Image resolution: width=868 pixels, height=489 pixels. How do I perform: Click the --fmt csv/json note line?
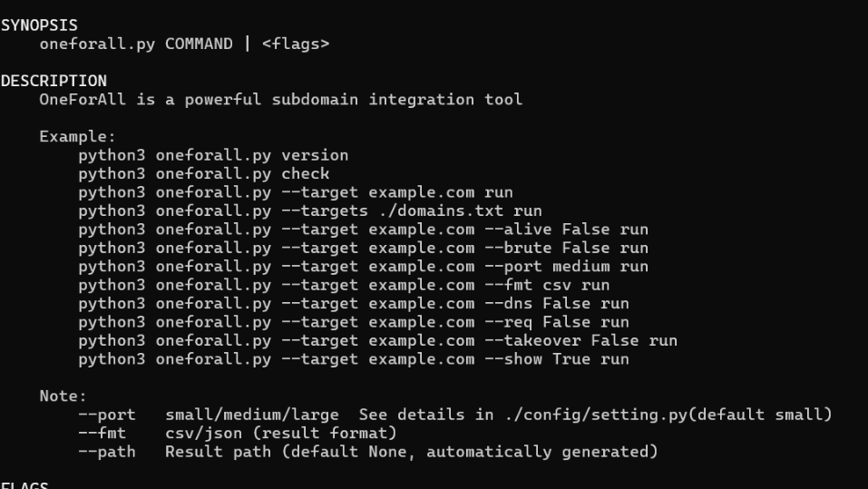pos(238,434)
